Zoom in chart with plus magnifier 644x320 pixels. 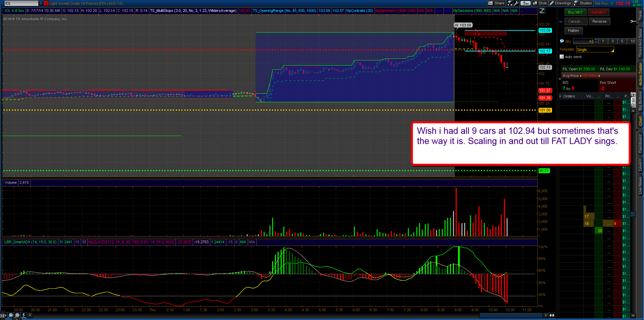click(11, 315)
